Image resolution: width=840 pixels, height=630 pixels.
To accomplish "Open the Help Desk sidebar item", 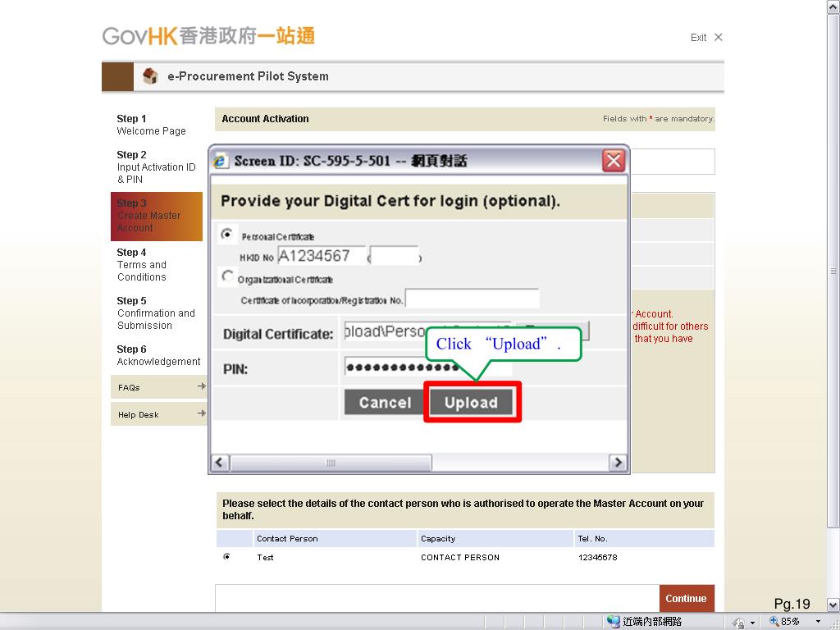I will coord(158,414).
